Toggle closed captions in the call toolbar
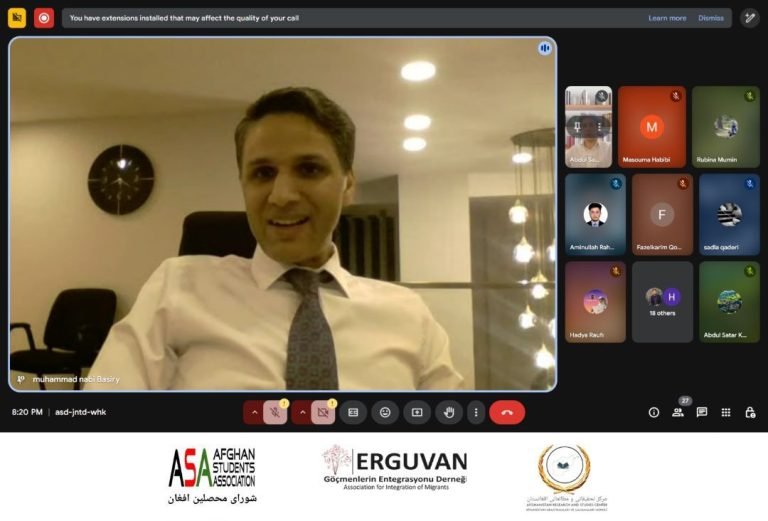The height and width of the screenshot is (521, 768). pos(353,412)
